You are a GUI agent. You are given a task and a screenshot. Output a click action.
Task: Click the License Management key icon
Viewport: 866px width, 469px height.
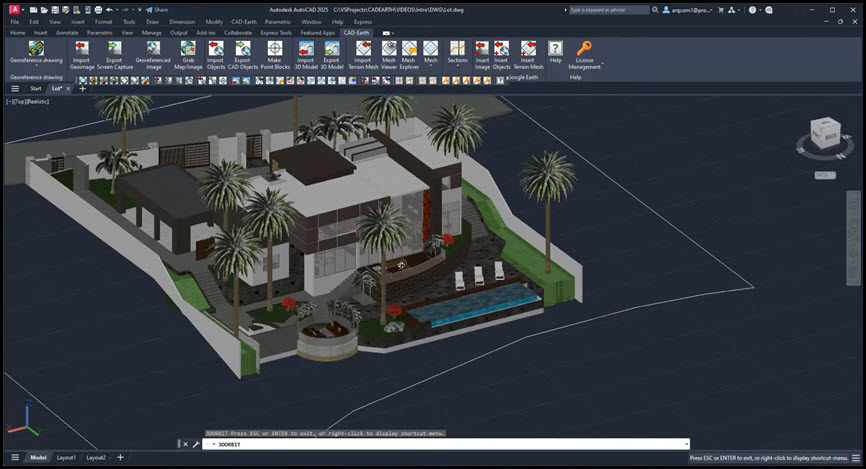pyautogui.click(x=584, y=48)
